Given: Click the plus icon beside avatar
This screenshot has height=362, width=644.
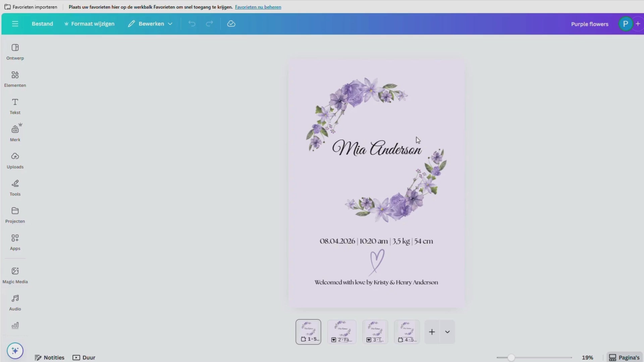Looking at the screenshot, I should click(638, 24).
